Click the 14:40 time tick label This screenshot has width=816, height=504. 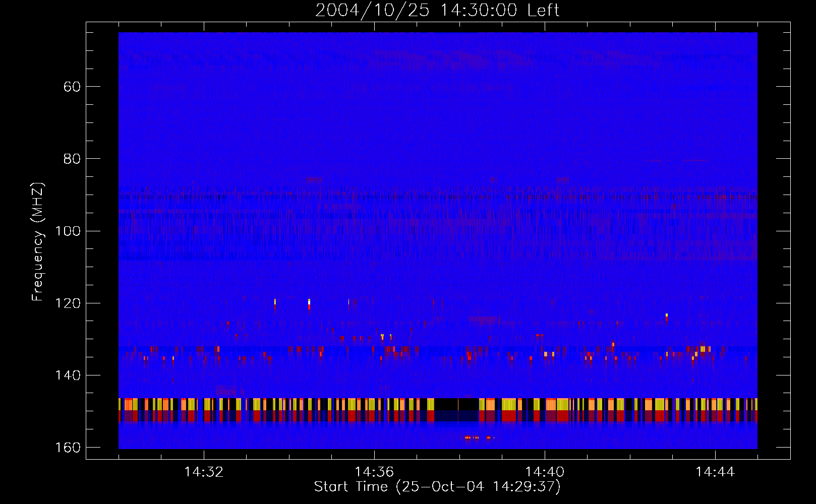point(545,472)
